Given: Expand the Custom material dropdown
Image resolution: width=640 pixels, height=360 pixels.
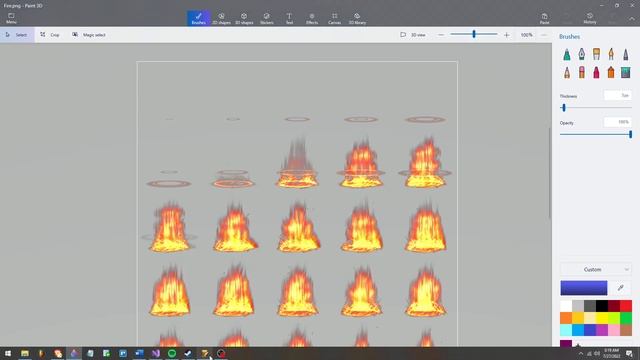Looking at the screenshot, I should 596,269.
